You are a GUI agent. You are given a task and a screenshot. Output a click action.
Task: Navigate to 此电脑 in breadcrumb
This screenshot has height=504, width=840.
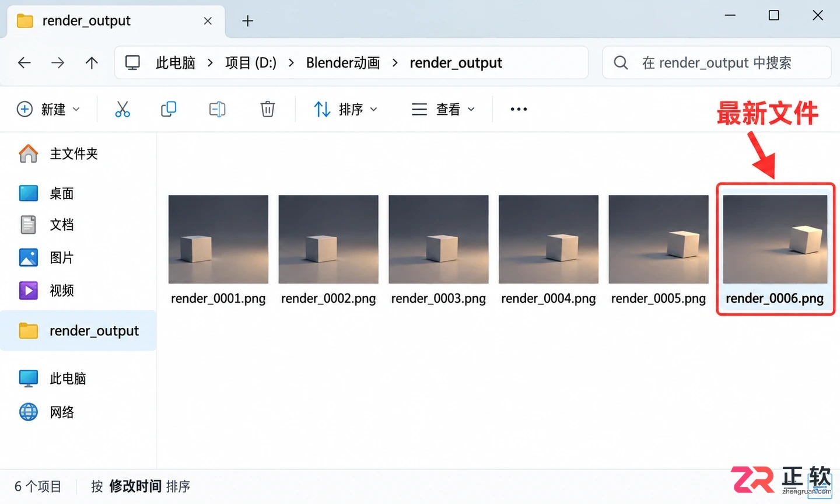[x=176, y=62]
